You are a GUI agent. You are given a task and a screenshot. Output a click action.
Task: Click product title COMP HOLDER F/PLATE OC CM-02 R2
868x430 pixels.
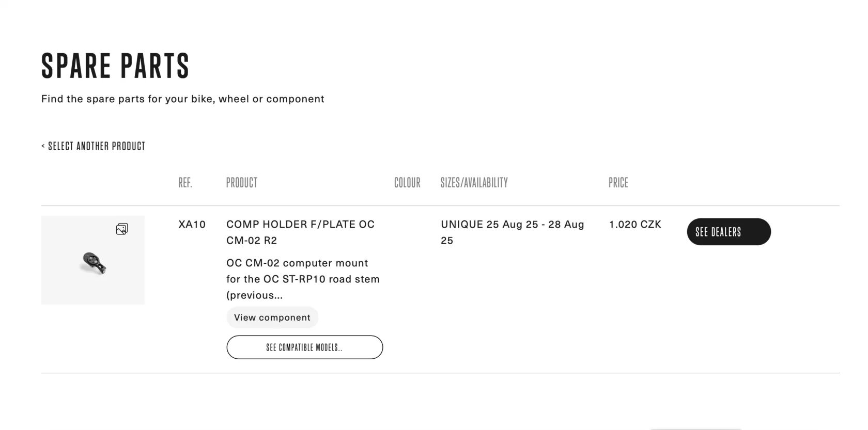(301, 232)
